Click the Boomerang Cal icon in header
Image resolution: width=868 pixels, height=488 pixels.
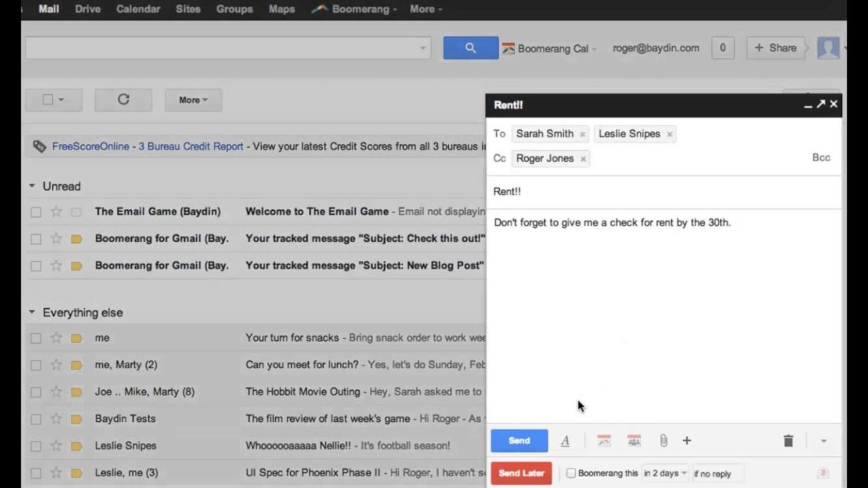(509, 49)
